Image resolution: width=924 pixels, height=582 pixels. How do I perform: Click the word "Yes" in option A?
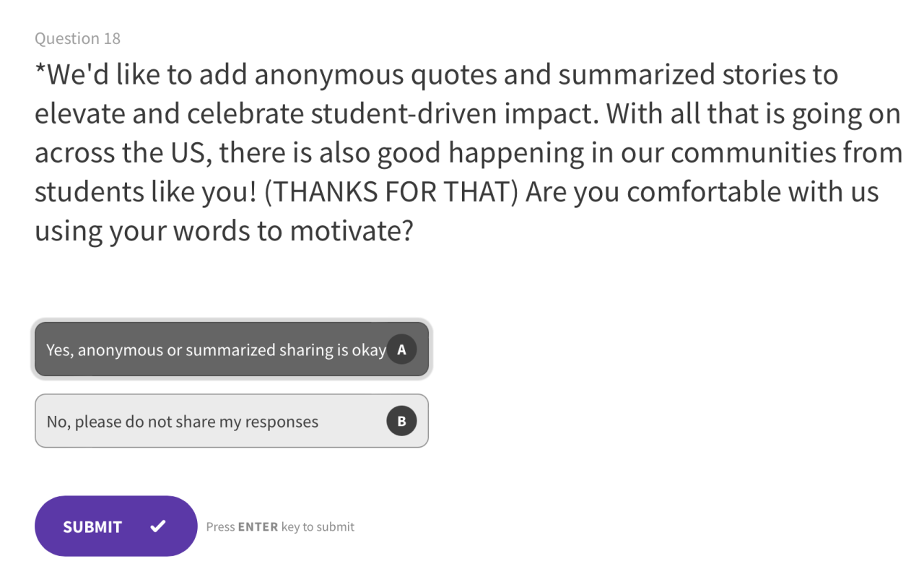pos(58,350)
